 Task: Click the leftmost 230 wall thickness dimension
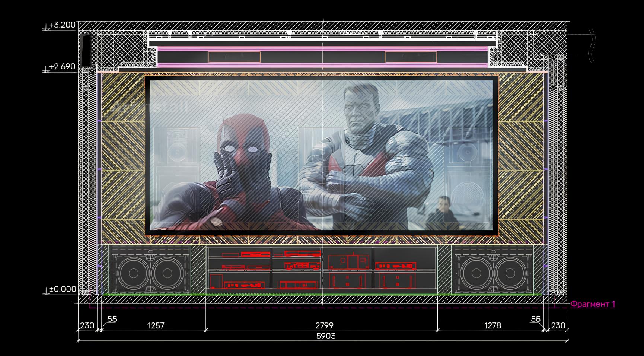87,325
